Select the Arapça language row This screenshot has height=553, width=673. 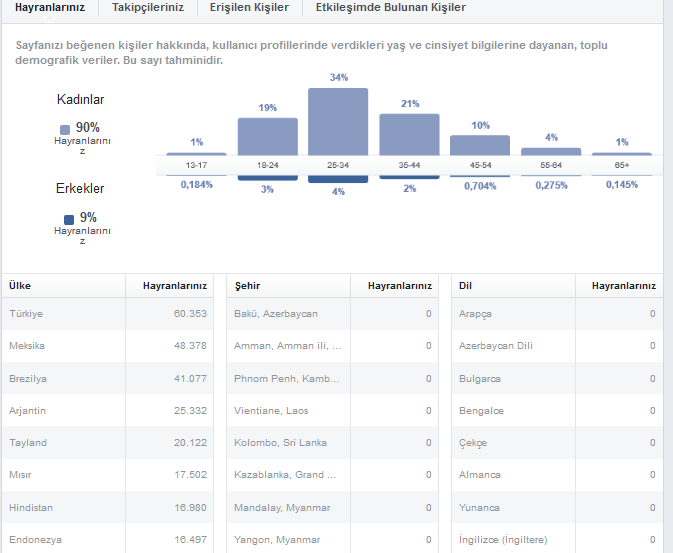558,314
